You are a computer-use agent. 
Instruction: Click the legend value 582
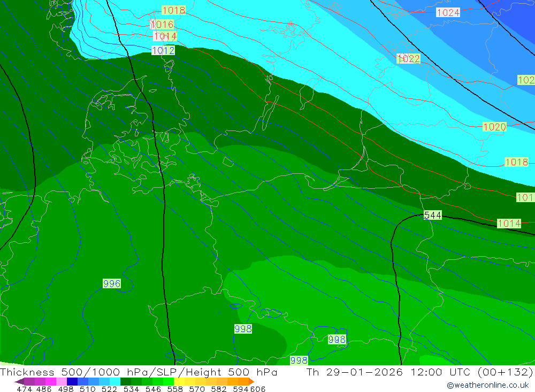(218, 389)
